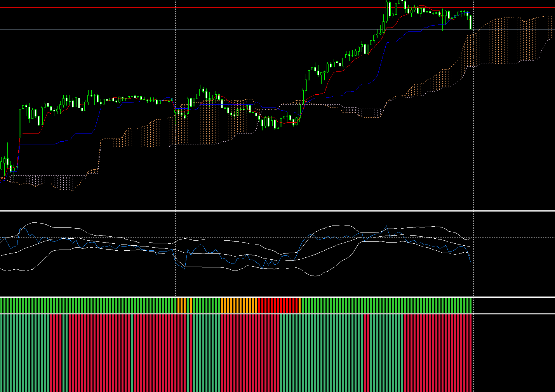The height and width of the screenshot is (392, 555).
Task: Click the leftmost green histogram section
Action: (x=25, y=353)
